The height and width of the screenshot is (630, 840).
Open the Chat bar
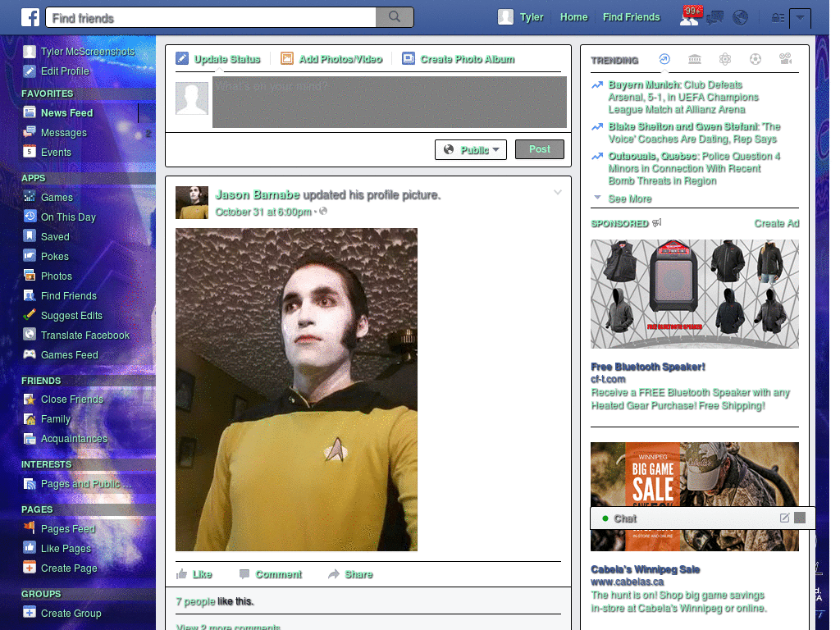tap(702, 518)
